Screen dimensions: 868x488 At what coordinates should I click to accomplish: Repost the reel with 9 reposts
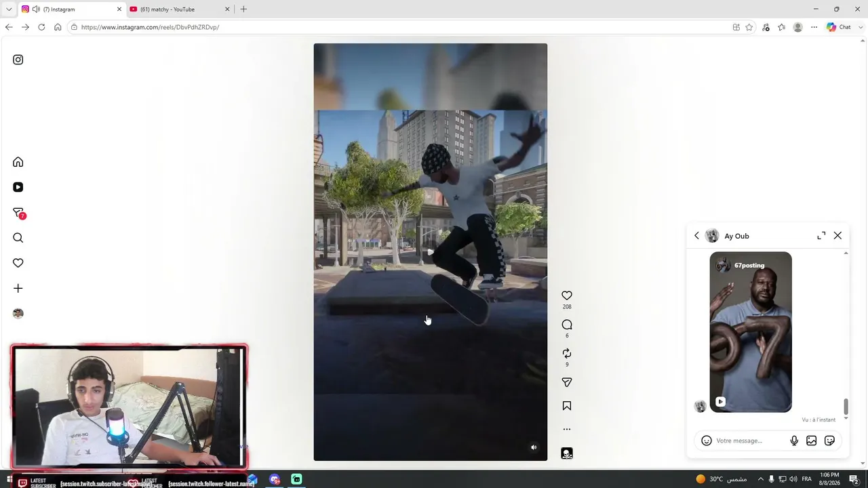tap(567, 353)
